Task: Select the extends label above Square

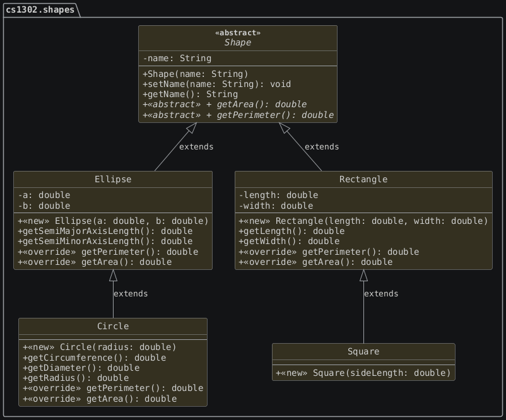Action: click(381, 294)
